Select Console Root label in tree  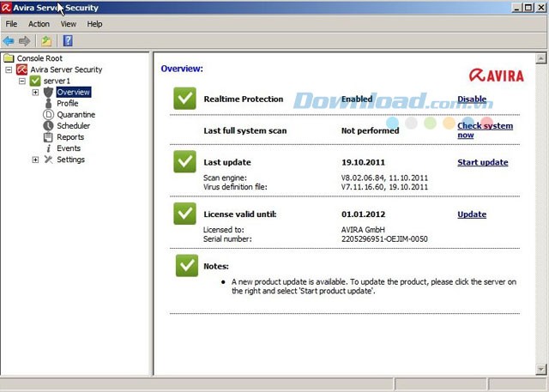click(x=39, y=58)
